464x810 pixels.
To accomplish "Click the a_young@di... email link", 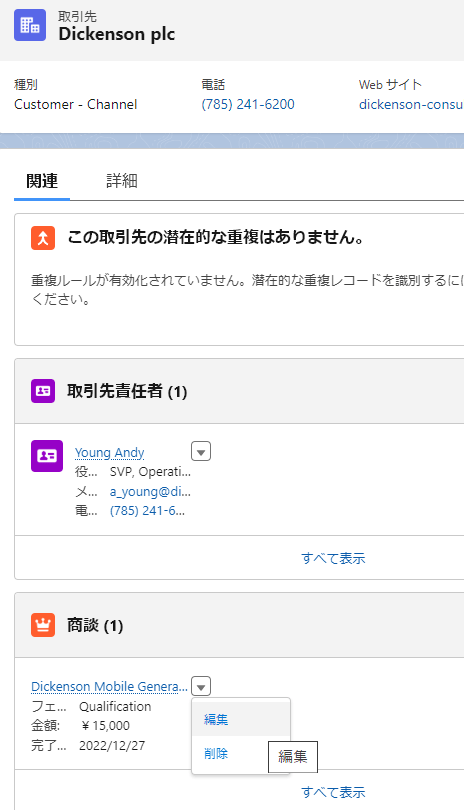I will (x=150, y=491).
